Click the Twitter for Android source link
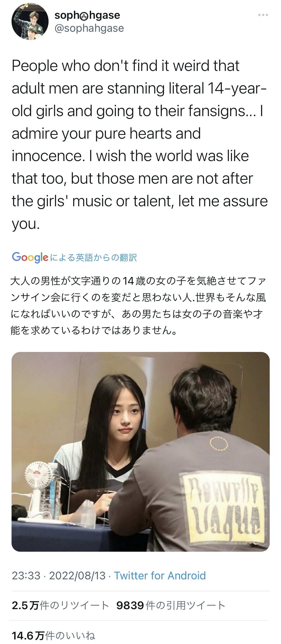The height and width of the screenshot is (644, 281). pyautogui.click(x=160, y=575)
